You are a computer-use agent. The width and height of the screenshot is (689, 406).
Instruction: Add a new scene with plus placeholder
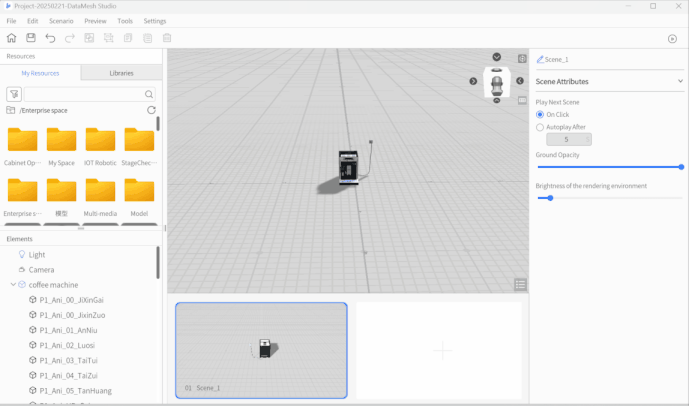(x=439, y=350)
